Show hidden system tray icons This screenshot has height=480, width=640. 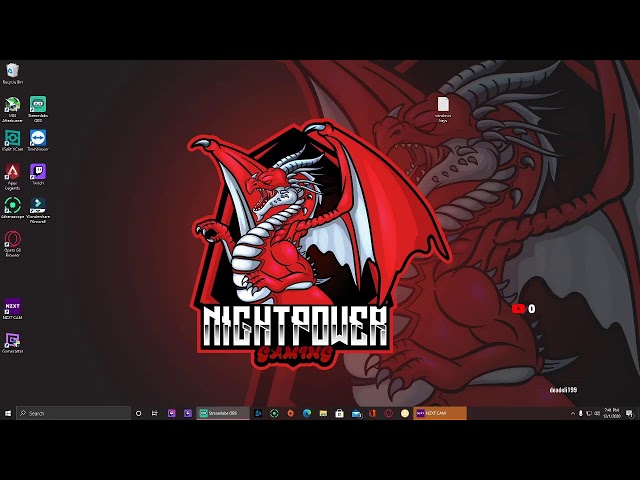573,413
